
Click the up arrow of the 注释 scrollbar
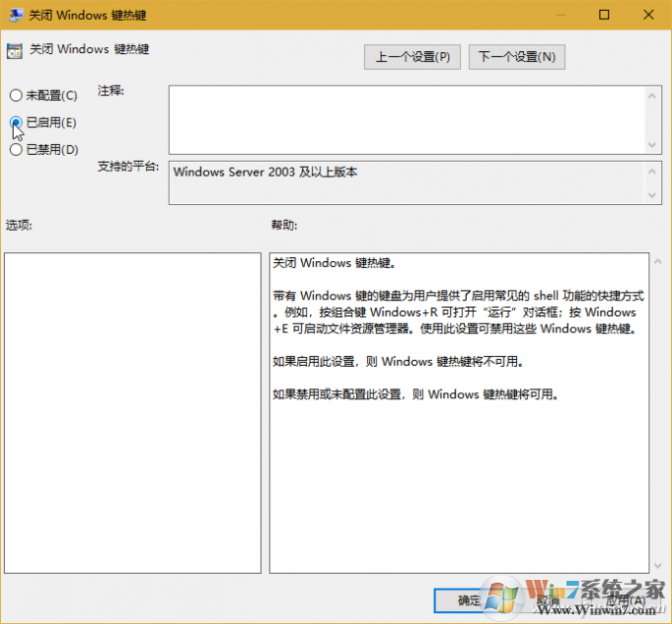point(651,95)
